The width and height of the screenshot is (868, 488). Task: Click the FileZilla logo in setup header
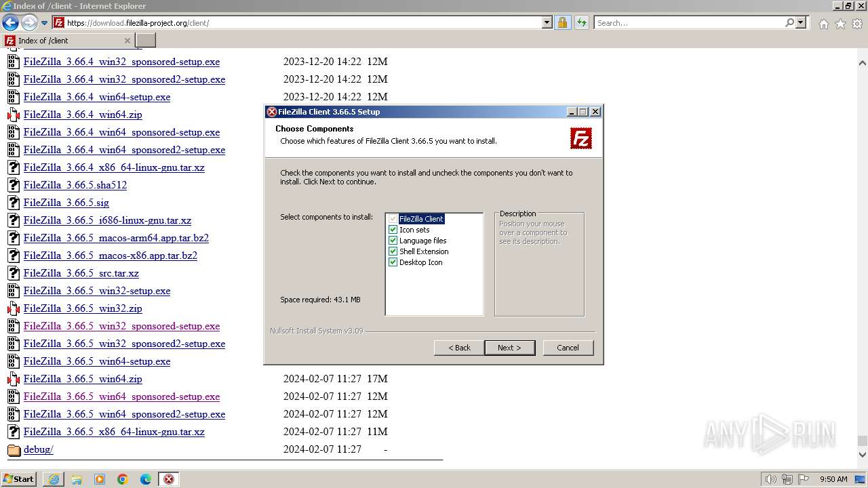[x=581, y=138]
